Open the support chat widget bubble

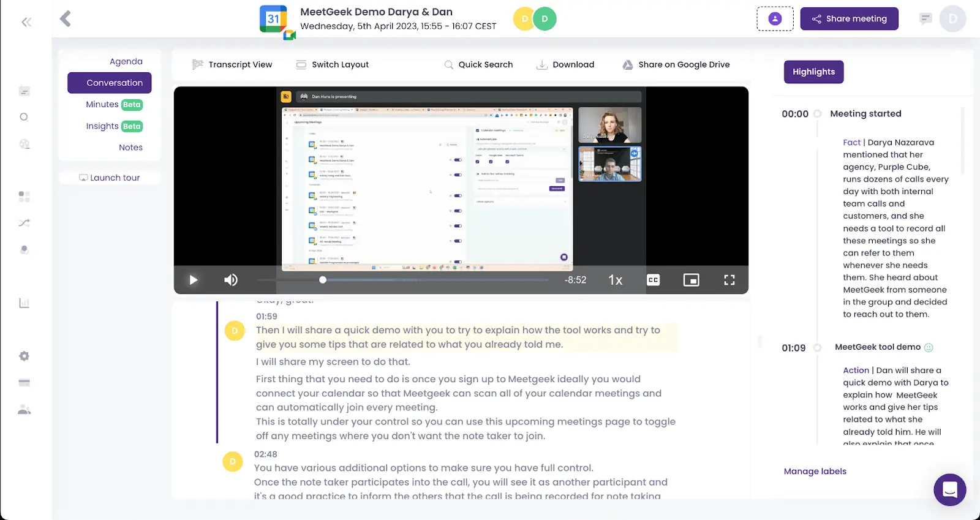pyautogui.click(x=950, y=489)
